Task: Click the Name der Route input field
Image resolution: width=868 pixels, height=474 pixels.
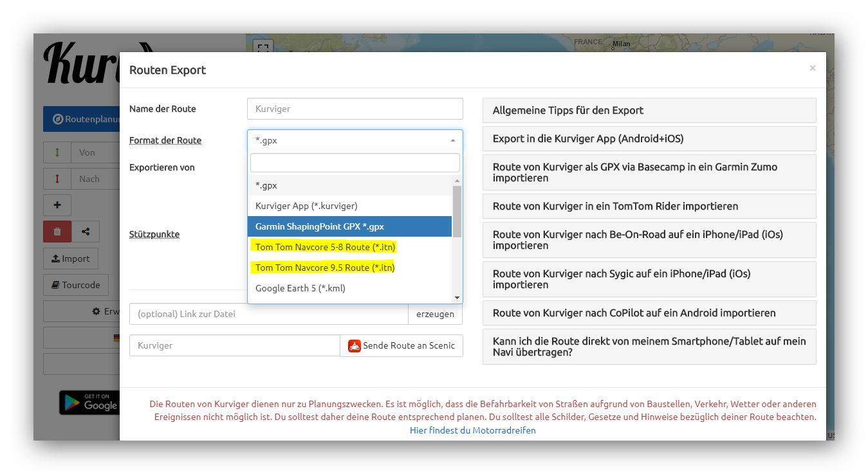Action: (355, 109)
